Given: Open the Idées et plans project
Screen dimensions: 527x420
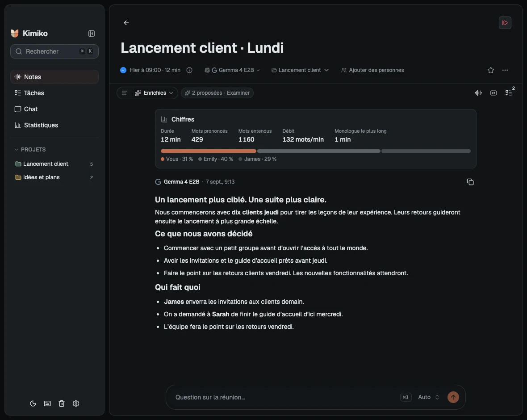Looking at the screenshot, I should coord(54,177).
